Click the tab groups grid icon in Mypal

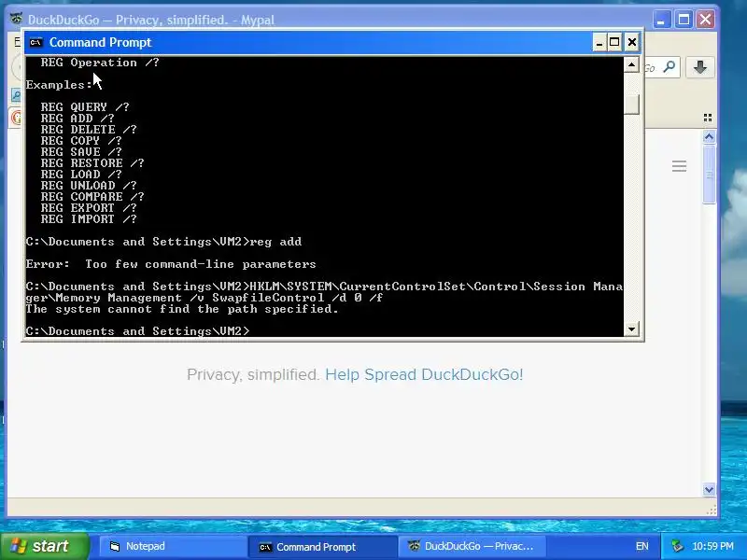[708, 118]
